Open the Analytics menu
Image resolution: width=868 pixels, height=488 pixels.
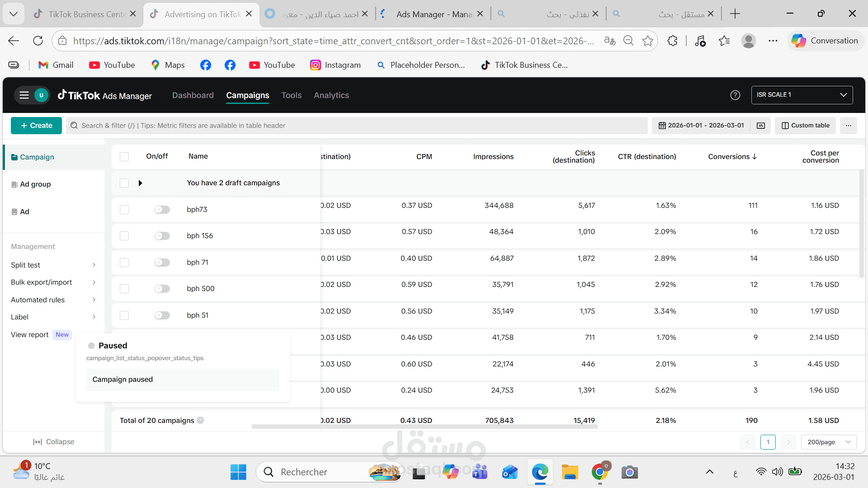pos(331,95)
